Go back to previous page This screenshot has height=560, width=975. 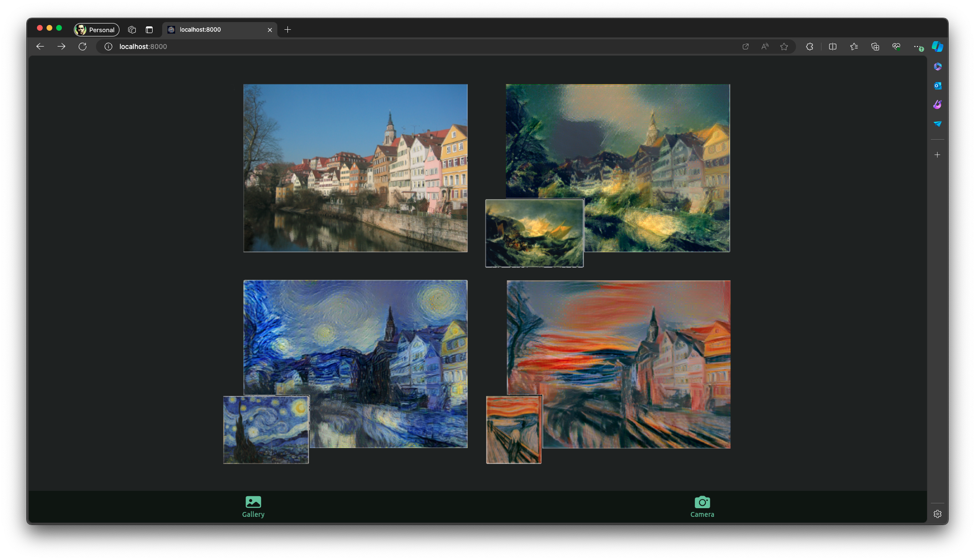click(x=40, y=47)
